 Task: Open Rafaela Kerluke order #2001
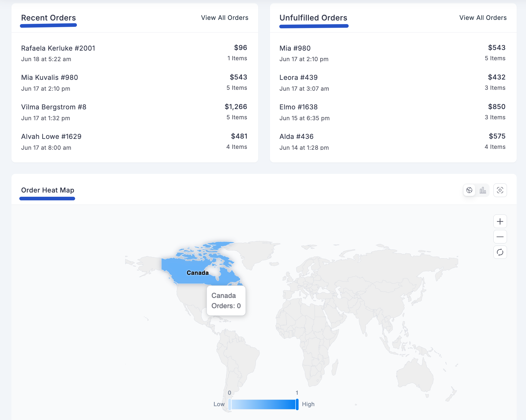(x=58, y=48)
